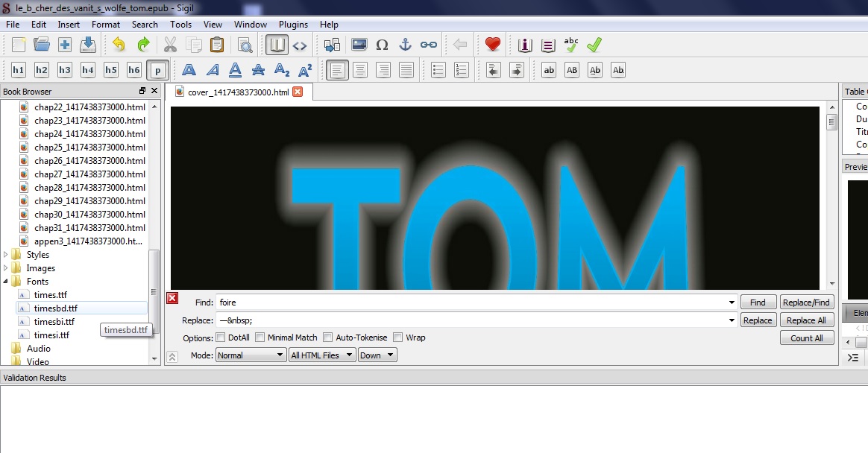Apply the h1 heading style
Image resolution: width=868 pixels, height=453 pixels.
19,70
